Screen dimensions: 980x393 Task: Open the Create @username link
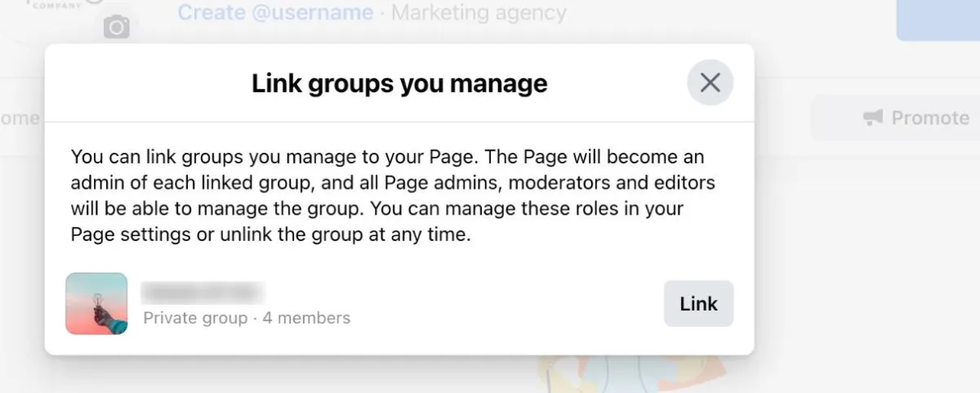click(x=275, y=13)
